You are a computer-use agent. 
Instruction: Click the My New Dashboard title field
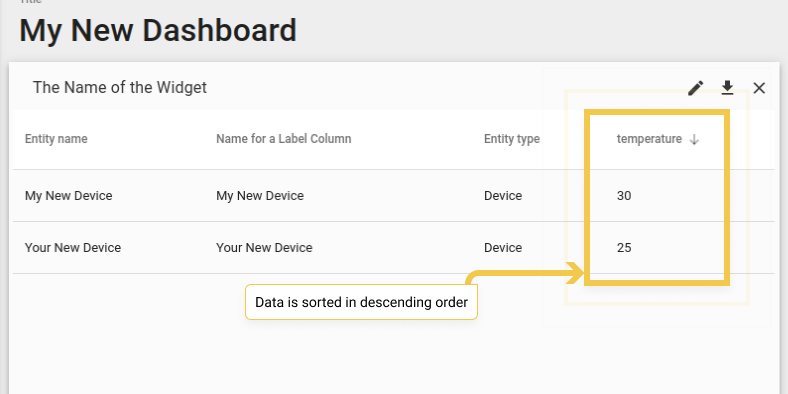[158, 30]
